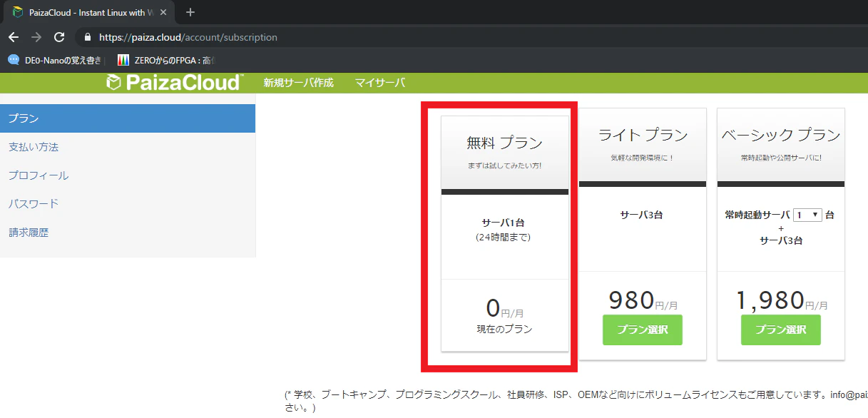Click the PaizaCloud tab title

[x=91, y=12]
